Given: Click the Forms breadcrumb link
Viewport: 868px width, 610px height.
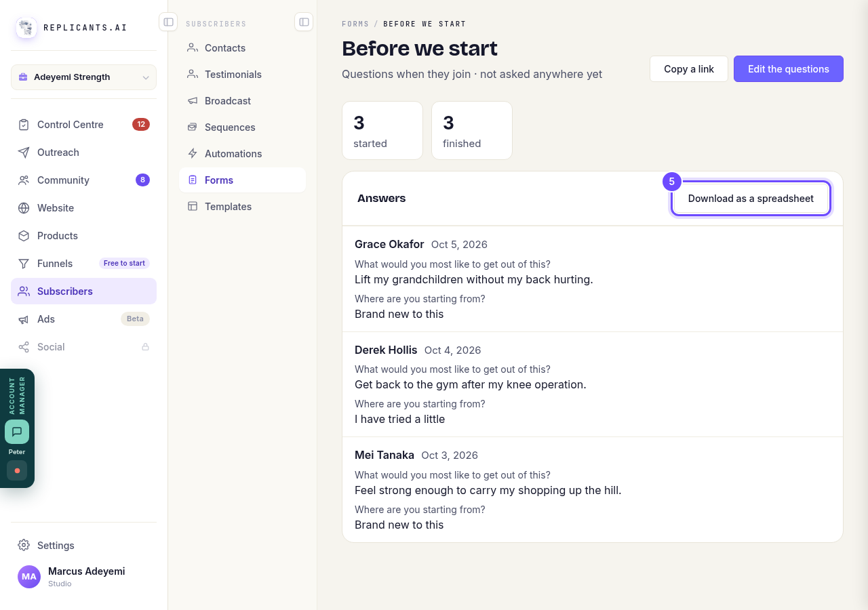Looking at the screenshot, I should [355, 24].
